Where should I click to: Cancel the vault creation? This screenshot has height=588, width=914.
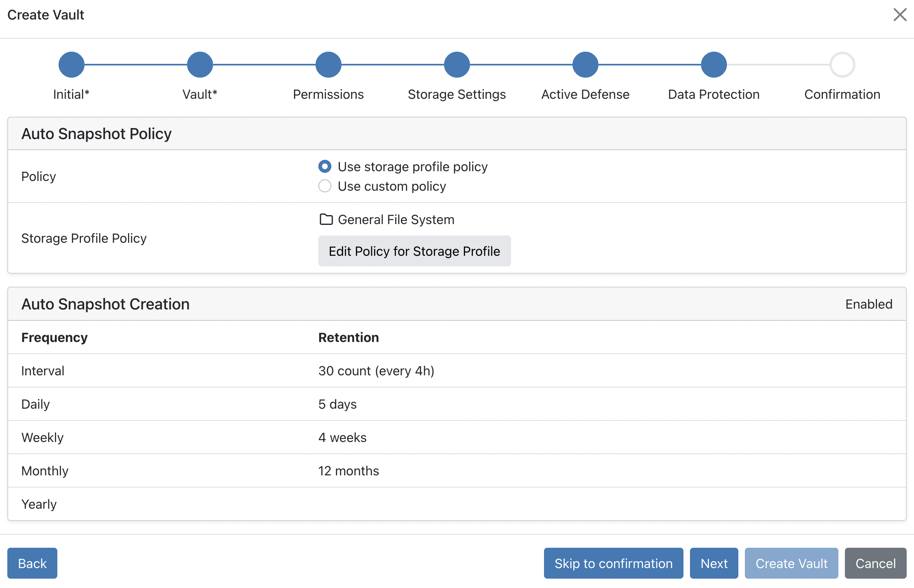coord(875,563)
